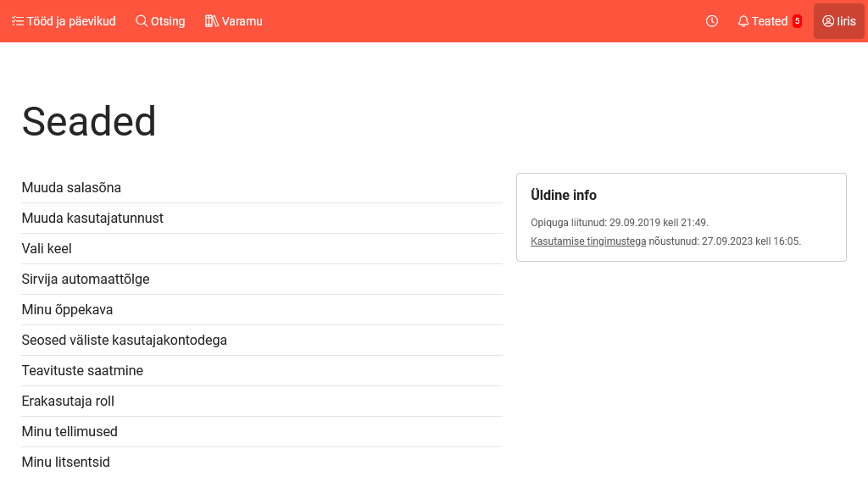The image size is (868, 493).
Task: Open Minu litsentsid
Action: [x=66, y=463]
